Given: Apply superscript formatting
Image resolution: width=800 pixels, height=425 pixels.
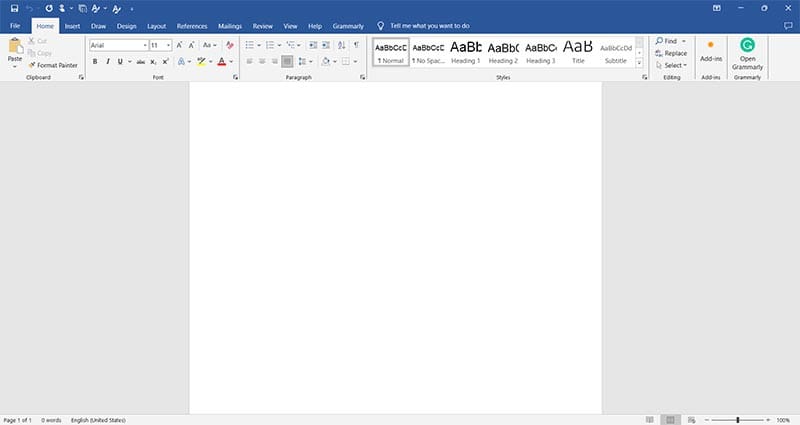Looking at the screenshot, I should 165,62.
